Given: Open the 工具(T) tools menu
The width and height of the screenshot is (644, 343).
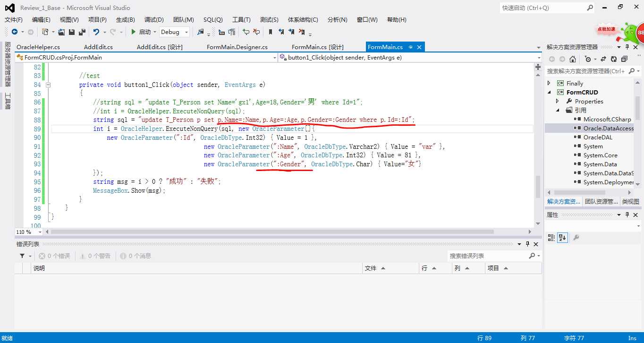Looking at the screenshot, I should pos(241,19).
